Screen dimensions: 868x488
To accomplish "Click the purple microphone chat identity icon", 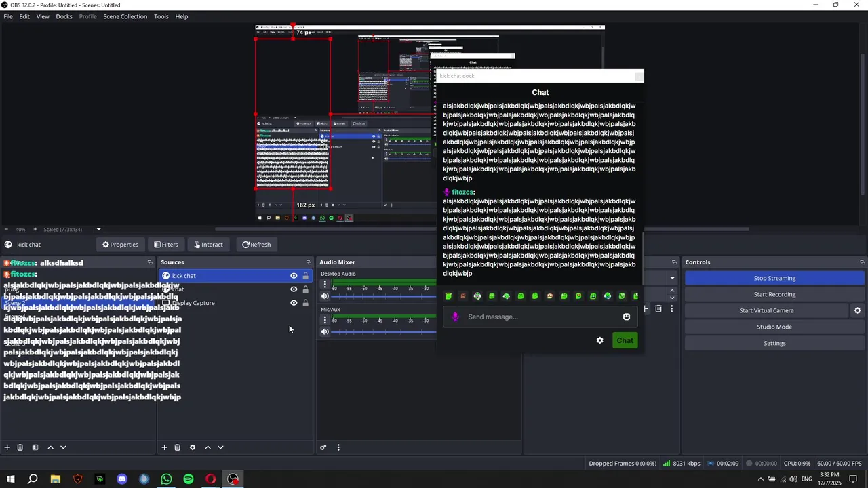I will click(455, 317).
